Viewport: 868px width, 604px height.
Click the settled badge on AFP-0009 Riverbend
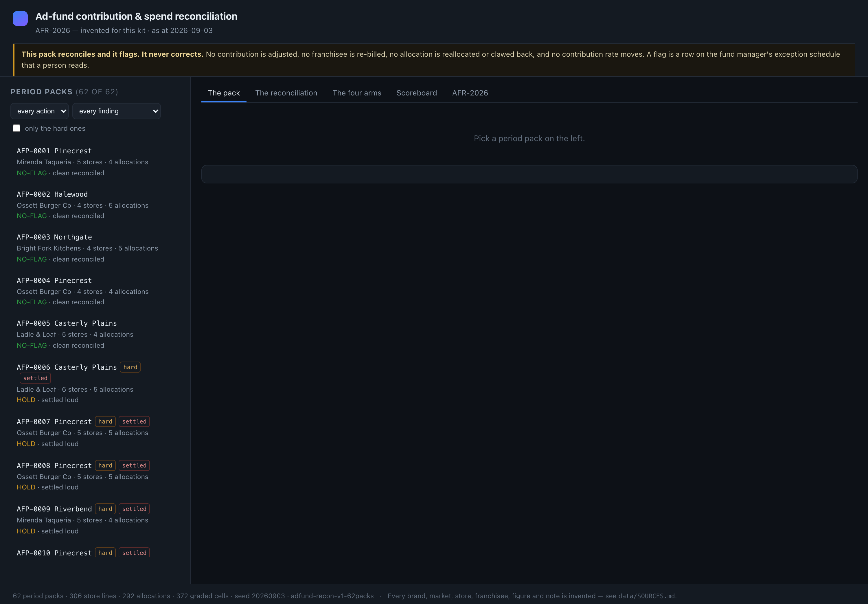click(x=134, y=509)
